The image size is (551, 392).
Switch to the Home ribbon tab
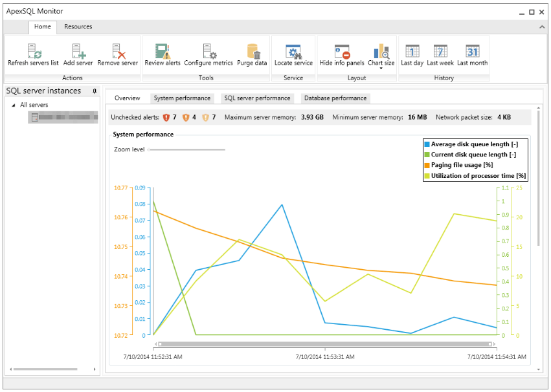coord(43,27)
